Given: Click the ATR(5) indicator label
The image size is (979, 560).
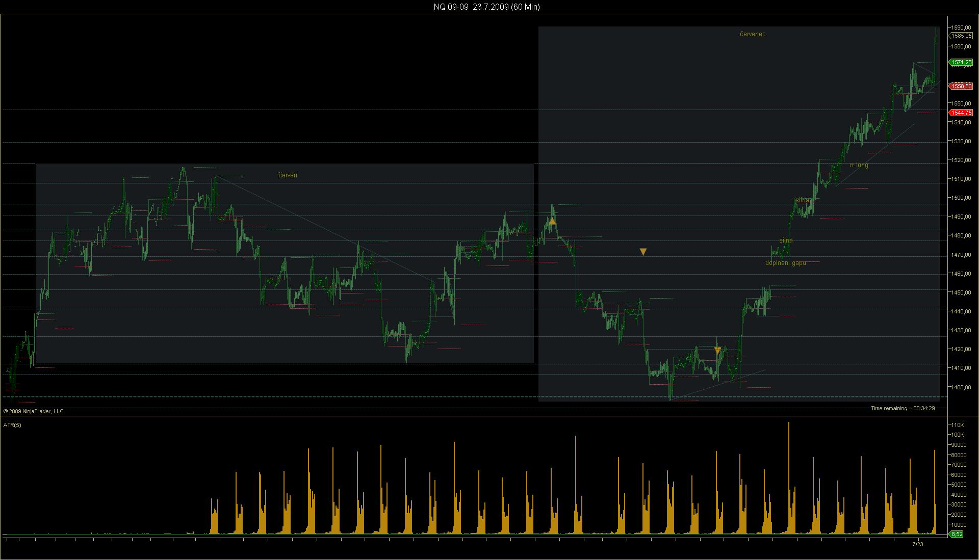Looking at the screenshot, I should point(13,425).
